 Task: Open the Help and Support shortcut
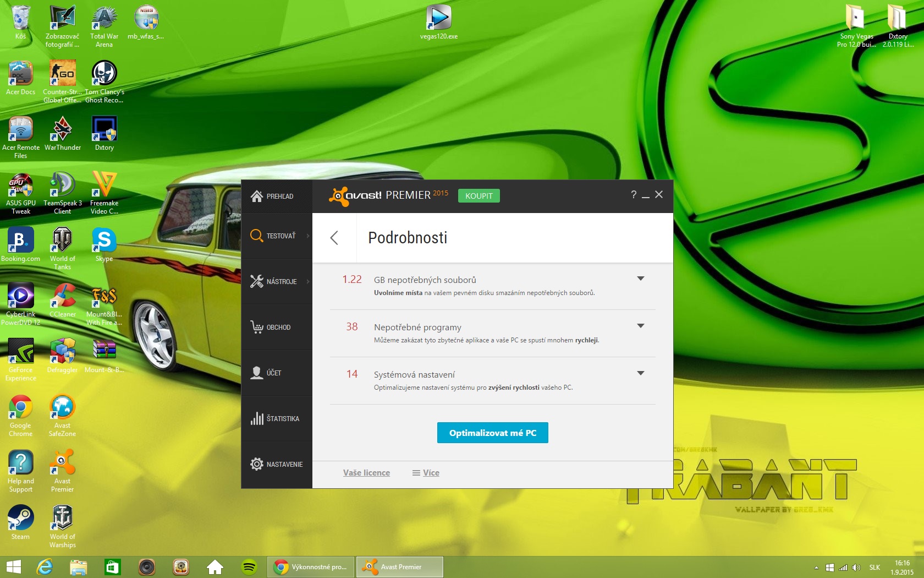pos(20,471)
